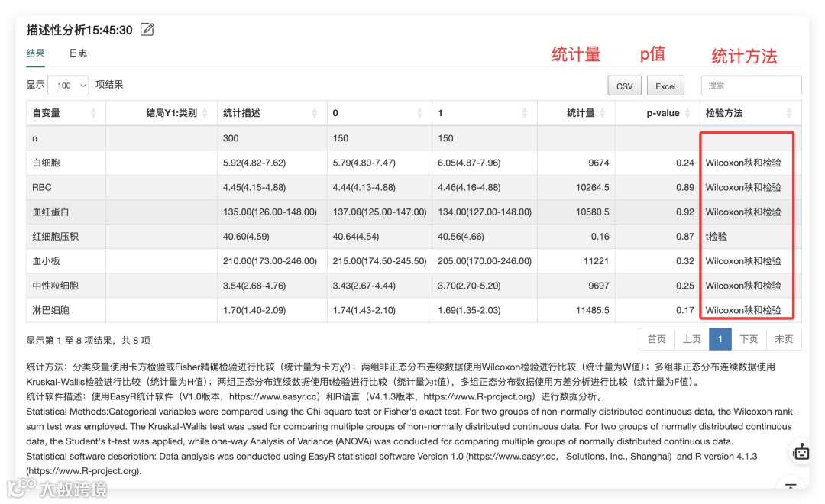The height and width of the screenshot is (504, 825).
Task: Click 5.92(4.82-7.62) statistic cell
Action: pyautogui.click(x=254, y=163)
